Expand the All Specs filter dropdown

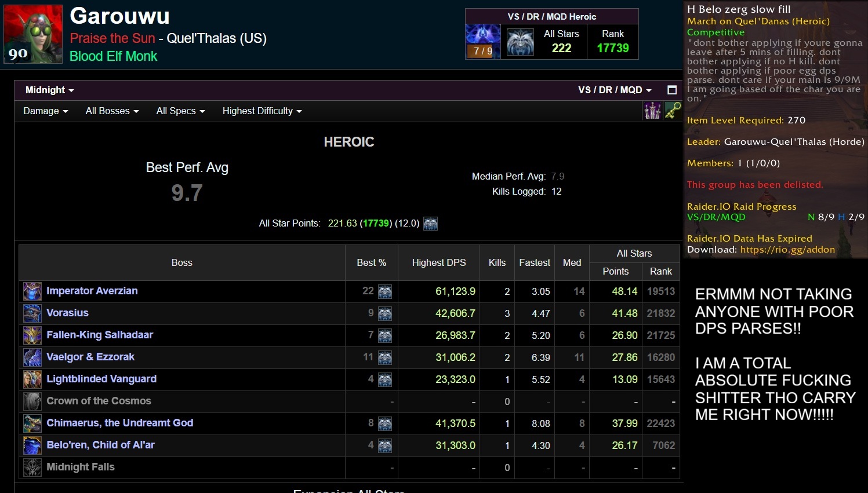[x=181, y=111]
